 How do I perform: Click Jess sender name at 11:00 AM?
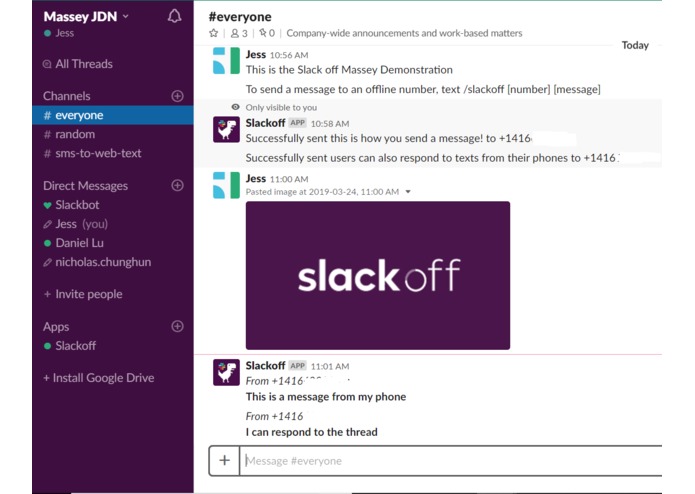pyautogui.click(x=256, y=179)
